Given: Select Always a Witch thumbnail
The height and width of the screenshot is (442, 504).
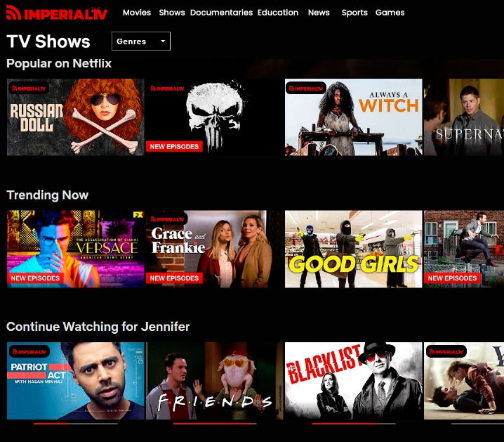Looking at the screenshot, I should (353, 117).
